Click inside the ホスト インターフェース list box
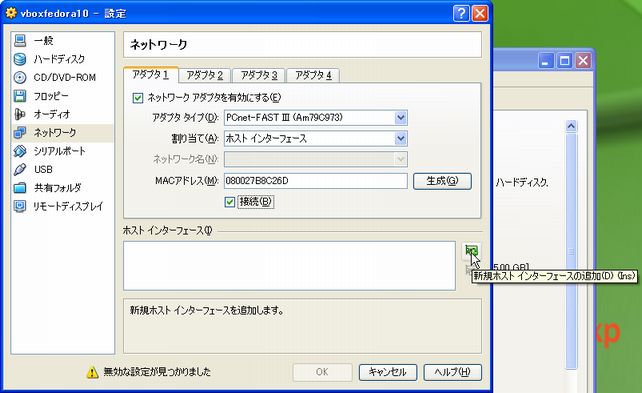Screen dimensions: 642x393 click(289, 266)
